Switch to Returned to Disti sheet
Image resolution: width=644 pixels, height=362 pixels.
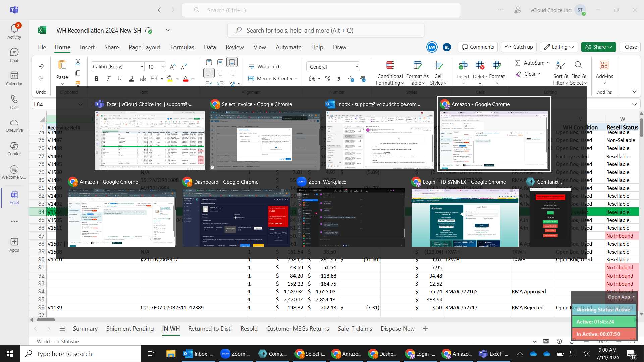pyautogui.click(x=210, y=329)
